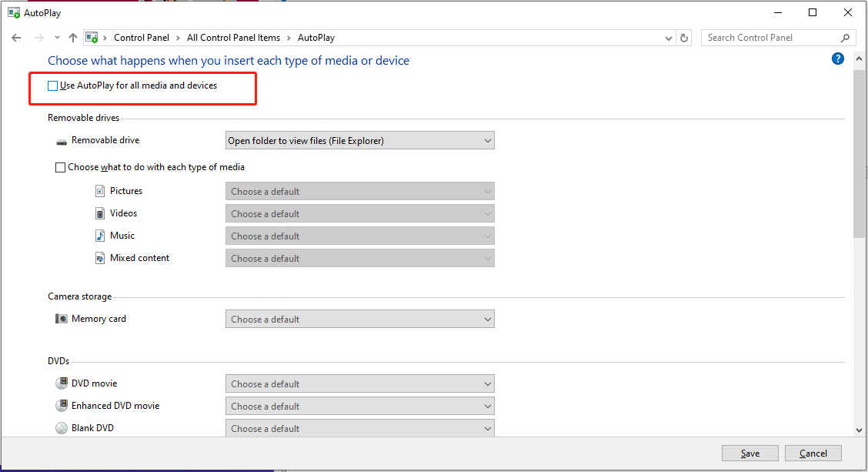Click the Removable drive icon
This screenshot has height=472, width=868.
click(x=62, y=142)
